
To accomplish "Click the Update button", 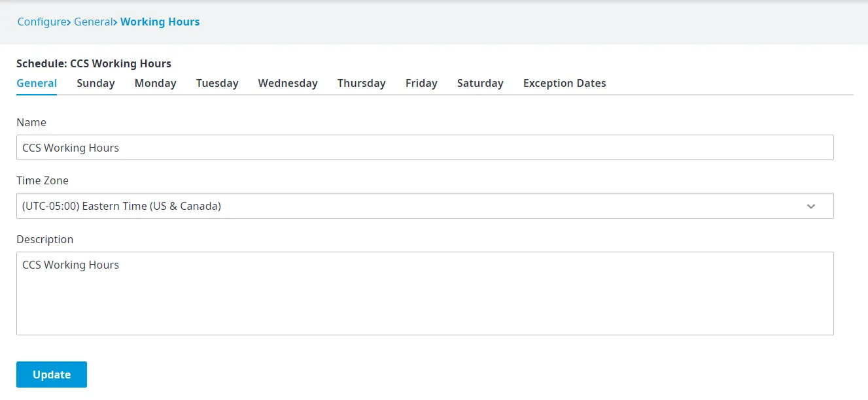I will (52, 375).
